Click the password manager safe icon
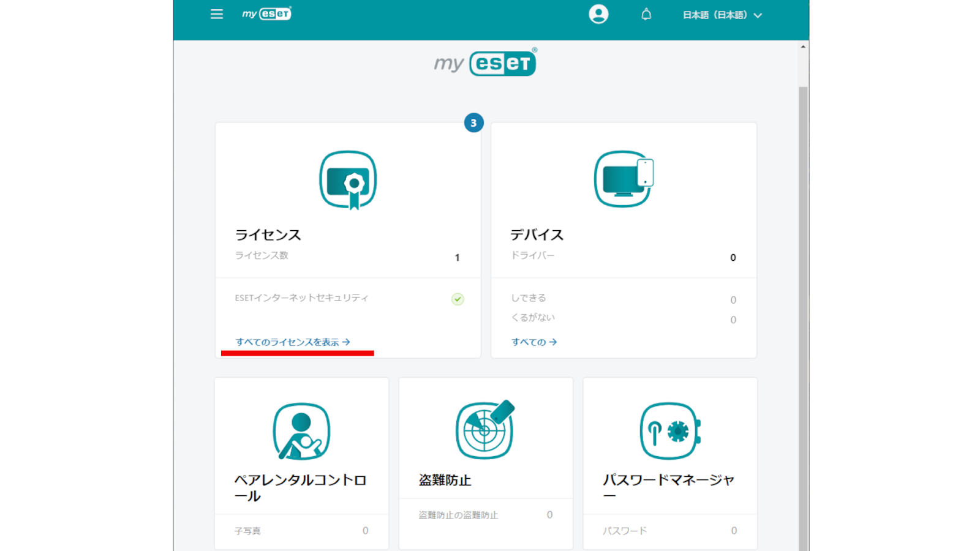This screenshot has width=980, height=551. point(670,431)
